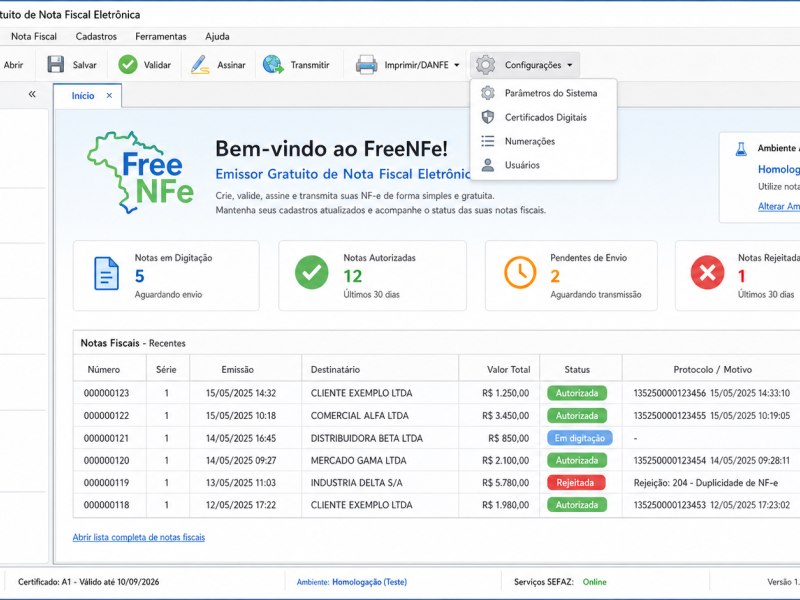Open the Nota Fiscal menu

34,36
